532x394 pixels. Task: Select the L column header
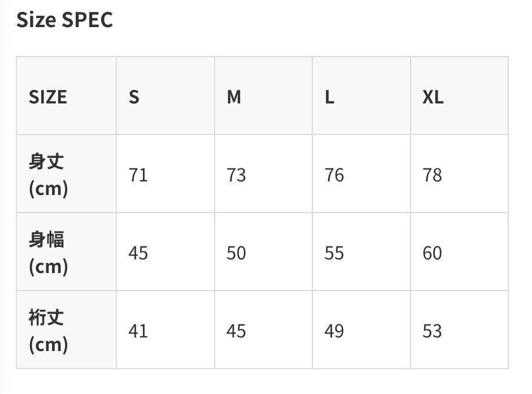tap(361, 96)
